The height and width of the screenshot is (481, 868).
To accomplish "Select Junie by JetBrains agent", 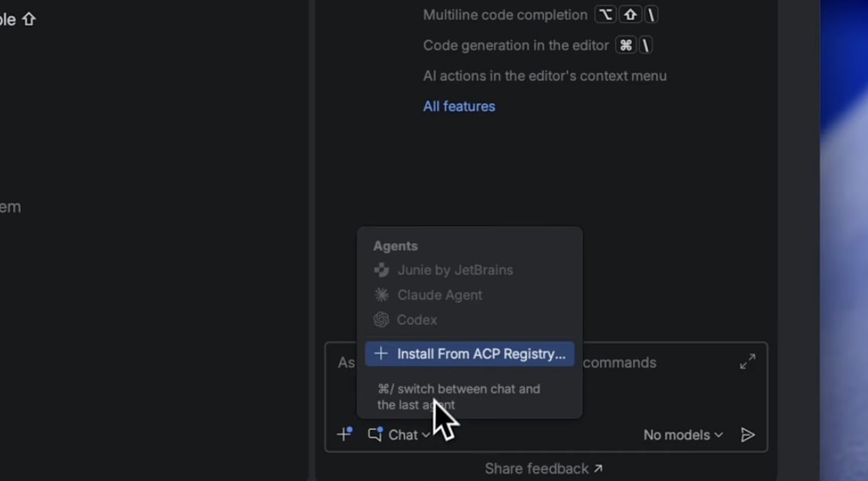I will [x=469, y=270].
